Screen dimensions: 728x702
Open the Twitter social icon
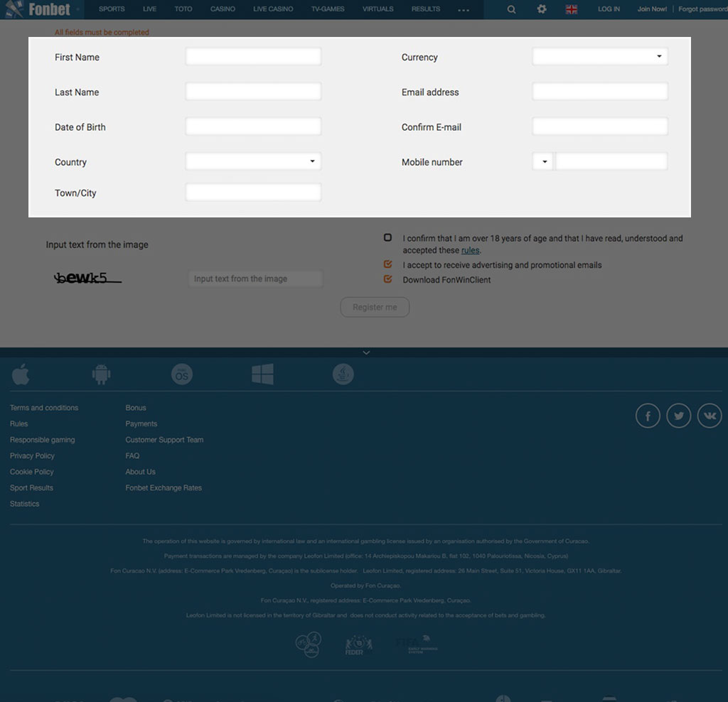point(678,416)
